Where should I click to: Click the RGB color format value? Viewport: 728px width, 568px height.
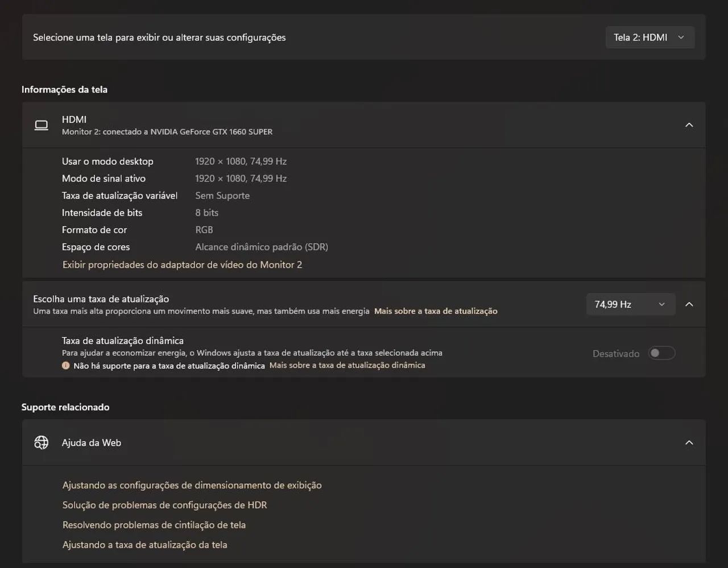pyautogui.click(x=204, y=230)
